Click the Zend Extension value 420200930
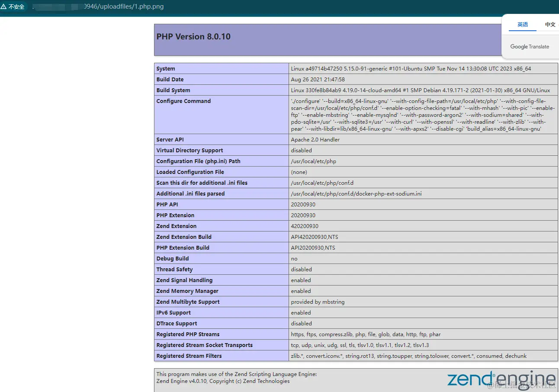The height and width of the screenshot is (392, 559). (305, 226)
